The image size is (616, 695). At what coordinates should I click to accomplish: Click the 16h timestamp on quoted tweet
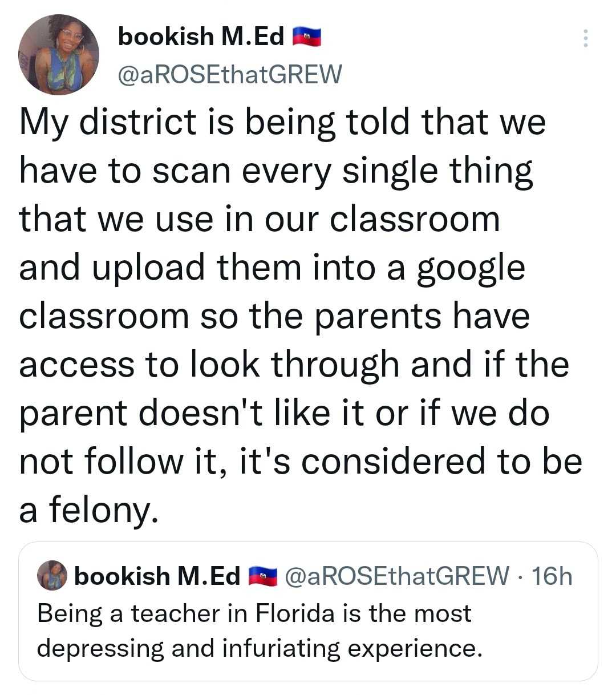[551, 576]
